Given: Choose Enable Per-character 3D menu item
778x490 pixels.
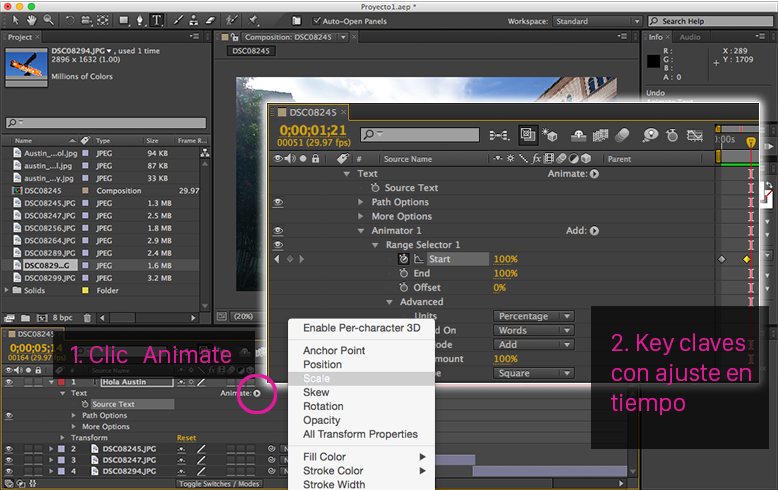Looking at the screenshot, I should [361, 328].
